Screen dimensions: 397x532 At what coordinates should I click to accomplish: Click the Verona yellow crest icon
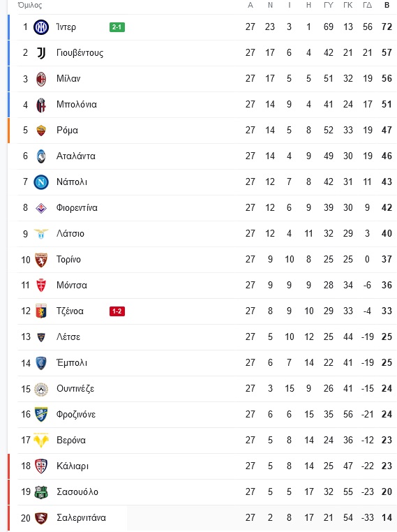(41, 441)
